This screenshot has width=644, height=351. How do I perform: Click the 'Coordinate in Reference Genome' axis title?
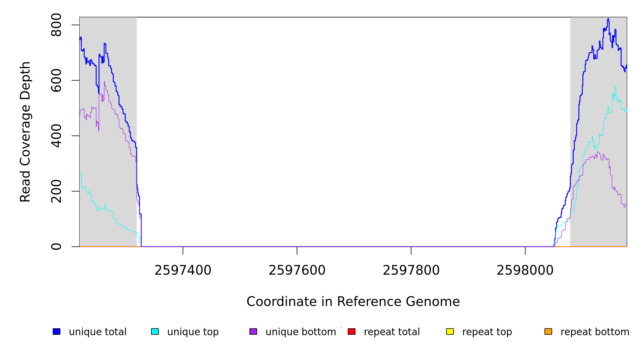tap(353, 302)
